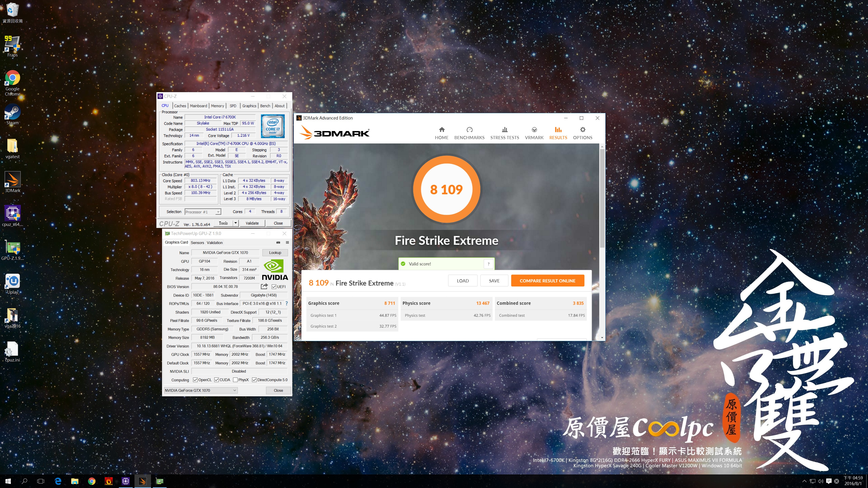Toggle OpenCL checkbox in GPU-Z
Screen dimensions: 868x488
(x=195, y=380)
